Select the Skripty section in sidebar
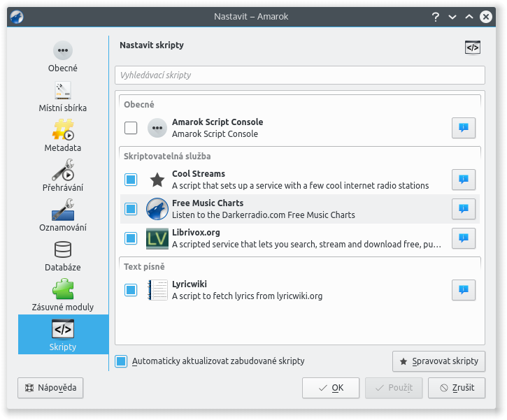 64,334
